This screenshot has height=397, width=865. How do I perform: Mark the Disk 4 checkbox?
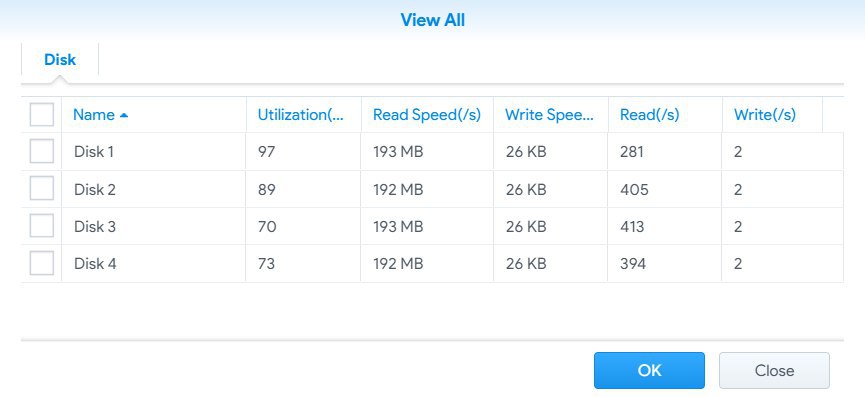click(41, 263)
